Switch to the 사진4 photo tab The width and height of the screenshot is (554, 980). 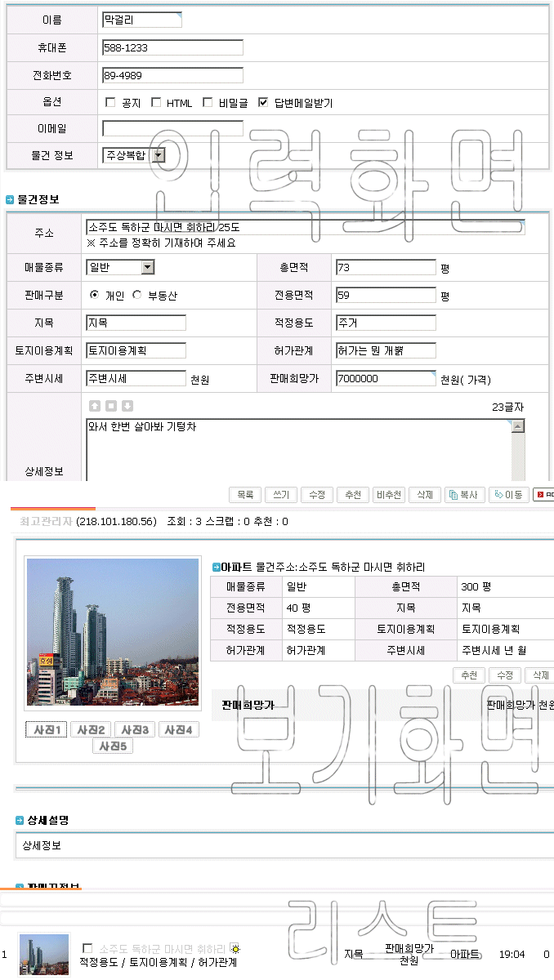179,730
